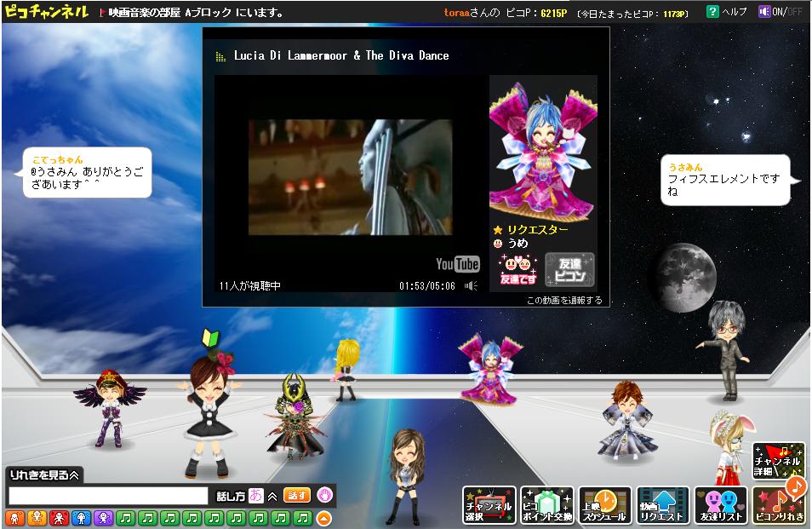
Task: Open the 友達リスト friends list button
Action: point(721,505)
